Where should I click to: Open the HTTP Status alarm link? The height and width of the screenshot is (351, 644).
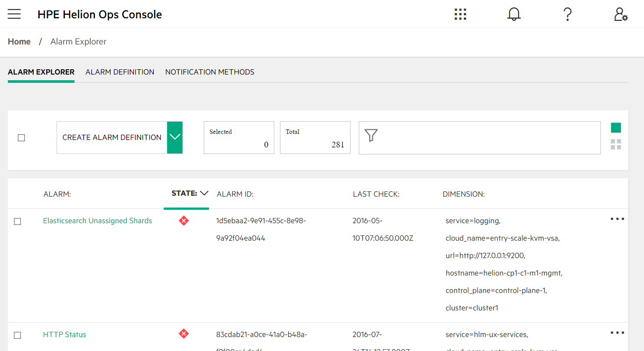pyautogui.click(x=64, y=334)
